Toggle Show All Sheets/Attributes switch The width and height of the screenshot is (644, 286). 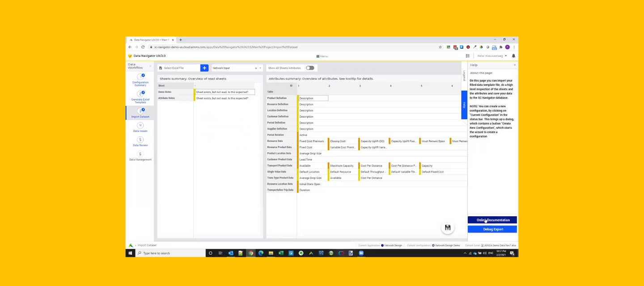(309, 68)
